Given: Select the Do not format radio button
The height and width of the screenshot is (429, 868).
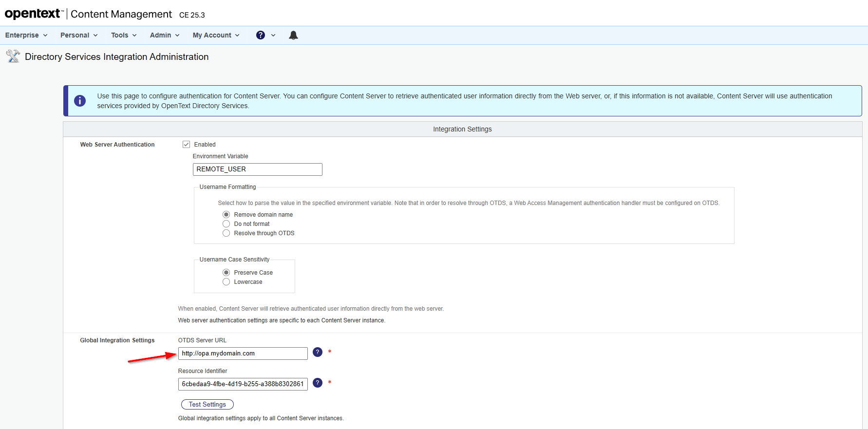Looking at the screenshot, I should (x=226, y=224).
